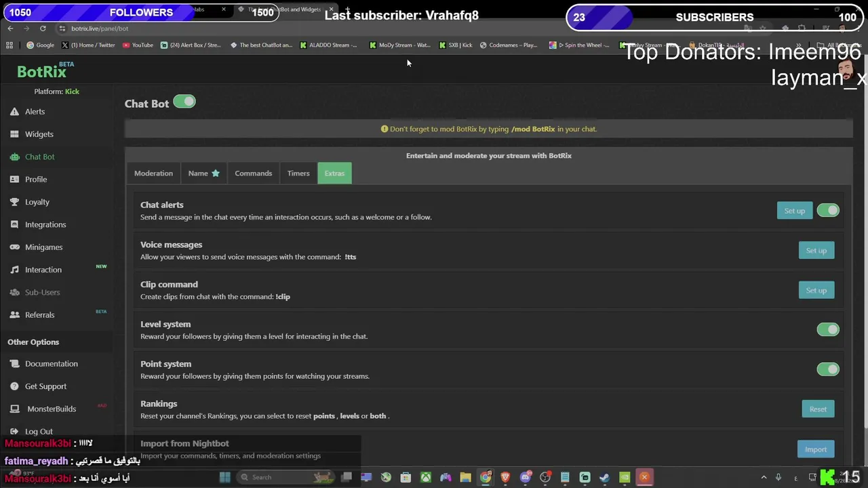Image resolution: width=868 pixels, height=488 pixels.
Task: Open the YouTube bookmark
Action: (138, 45)
